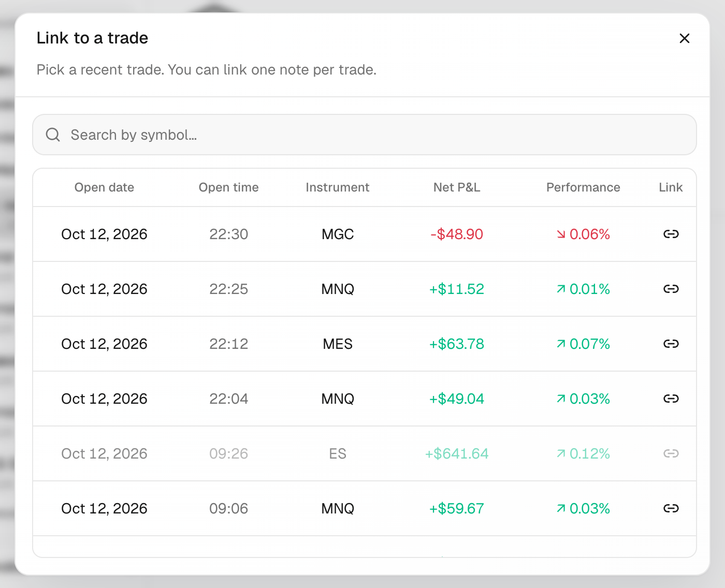The width and height of the screenshot is (725, 588).
Task: Click the 22:04 open time value
Action: tap(228, 399)
